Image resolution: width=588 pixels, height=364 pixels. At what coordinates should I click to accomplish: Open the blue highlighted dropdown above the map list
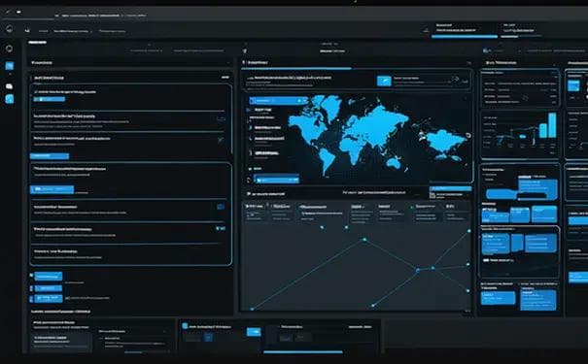[279, 100]
